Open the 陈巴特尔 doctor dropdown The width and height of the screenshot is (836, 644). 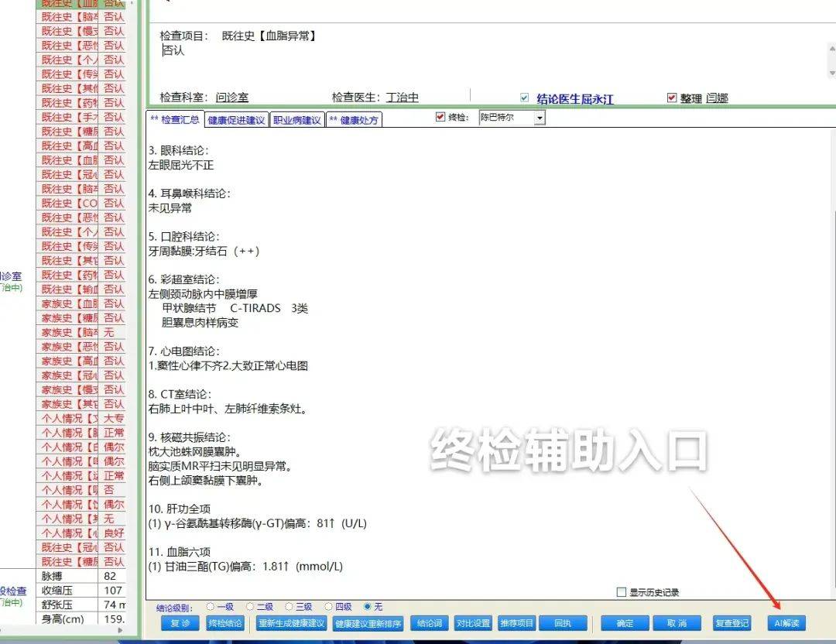pyautogui.click(x=541, y=118)
